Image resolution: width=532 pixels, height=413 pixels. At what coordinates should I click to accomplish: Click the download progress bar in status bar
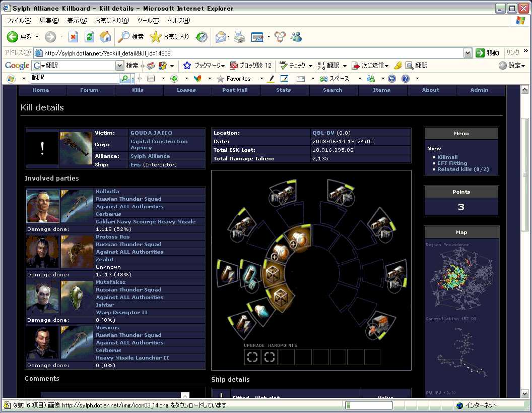coord(368,405)
